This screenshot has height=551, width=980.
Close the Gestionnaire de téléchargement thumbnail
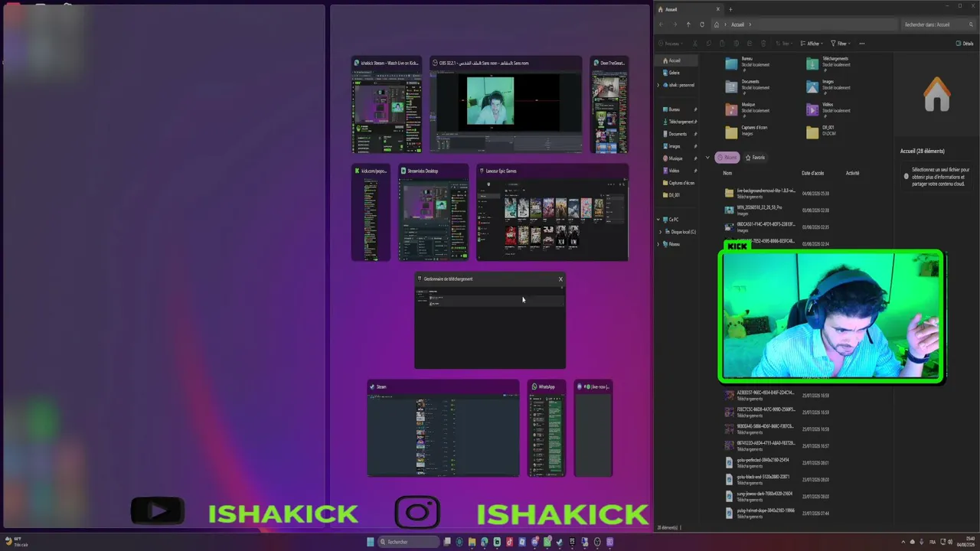coord(560,279)
